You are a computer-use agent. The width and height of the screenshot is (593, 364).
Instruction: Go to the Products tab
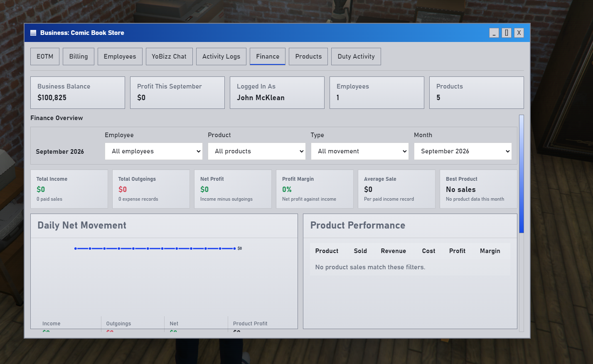[308, 57]
